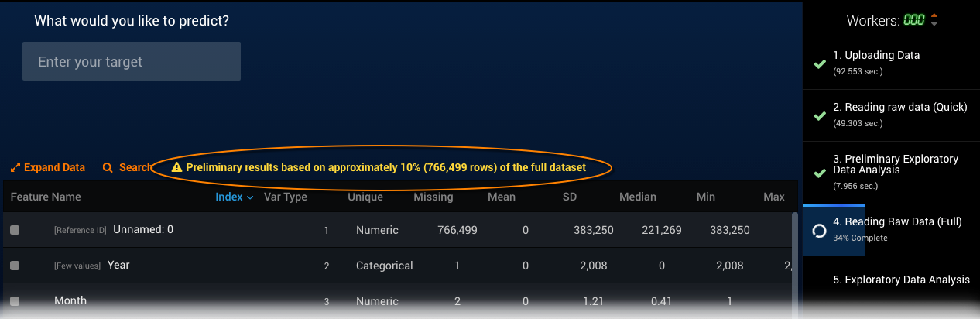Click the Search magnifying glass icon
Viewport: 980px width, 319px height.
point(108,167)
